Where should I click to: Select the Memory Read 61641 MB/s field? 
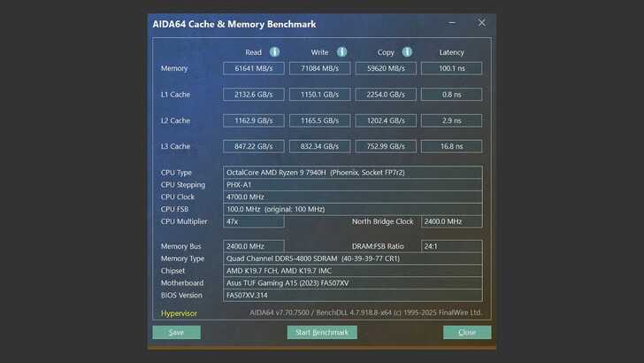click(254, 68)
